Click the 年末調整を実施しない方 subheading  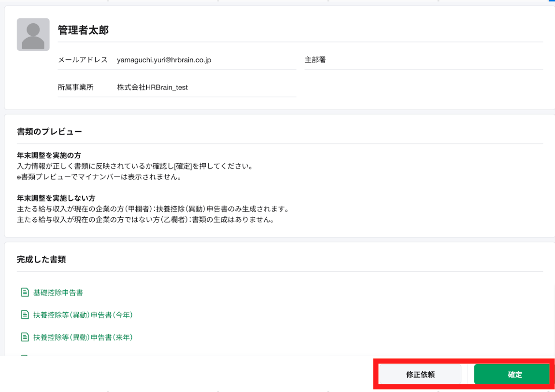tap(56, 198)
